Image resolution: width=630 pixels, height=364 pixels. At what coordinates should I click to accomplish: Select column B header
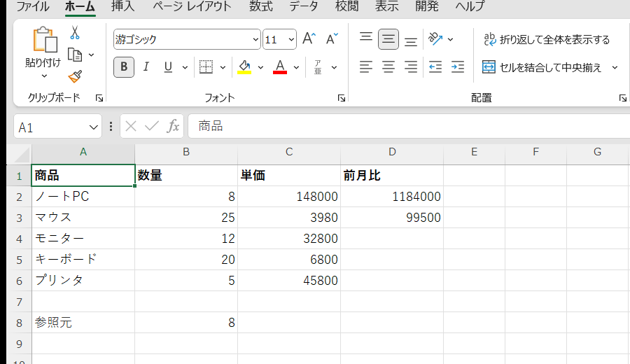[186, 152]
